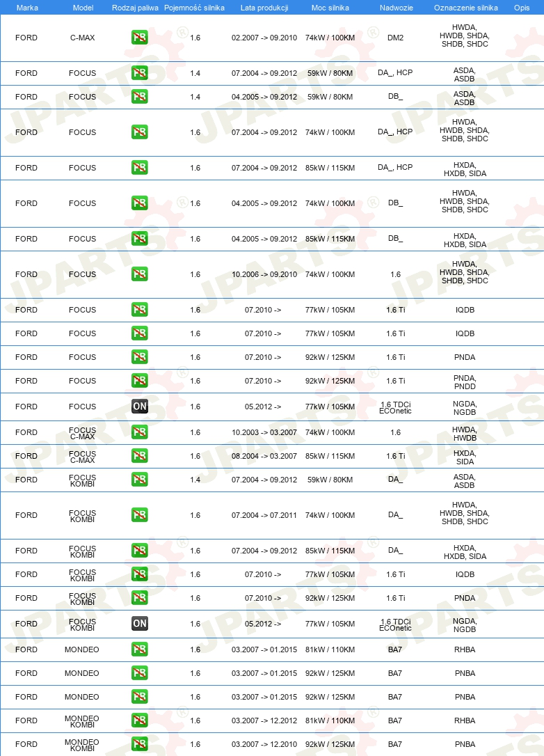Click the MONDEO KOMBI model cell in 12.2010 row
This screenshot has width=544, height=756.
[x=82, y=746]
